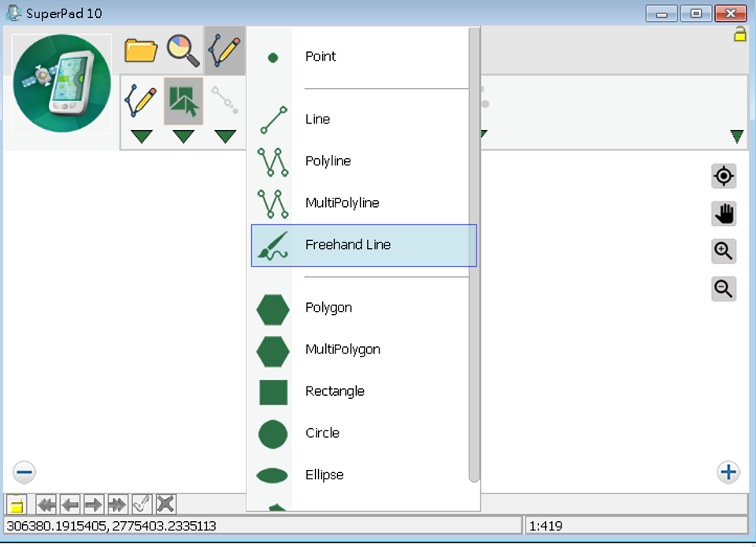Screen dimensions: 756x547
Task: Activate the pan hand tool
Action: tap(724, 213)
